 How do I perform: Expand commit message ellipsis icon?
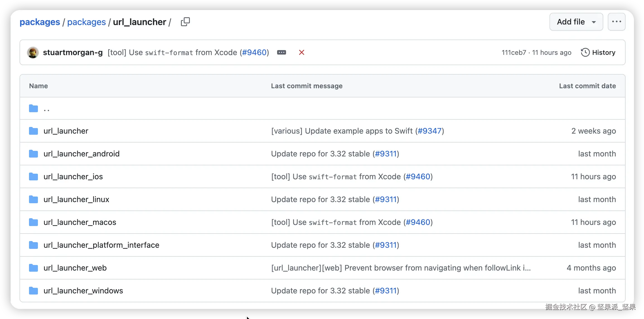[x=281, y=52]
